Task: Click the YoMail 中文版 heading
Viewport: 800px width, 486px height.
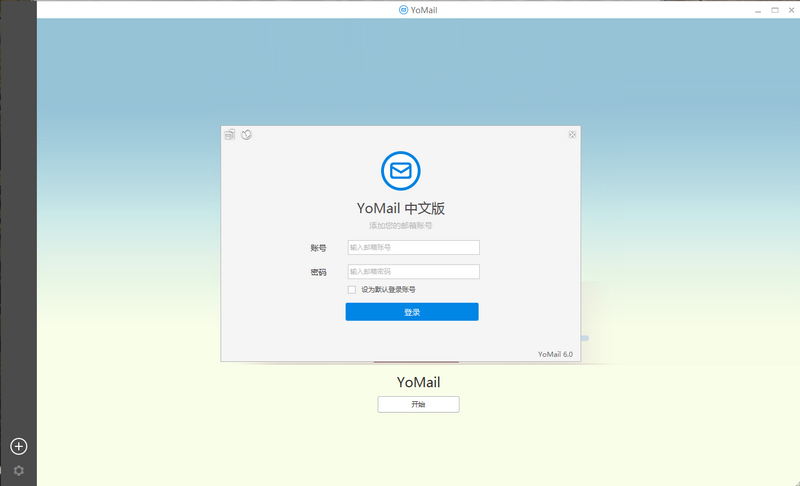Action: [401, 208]
